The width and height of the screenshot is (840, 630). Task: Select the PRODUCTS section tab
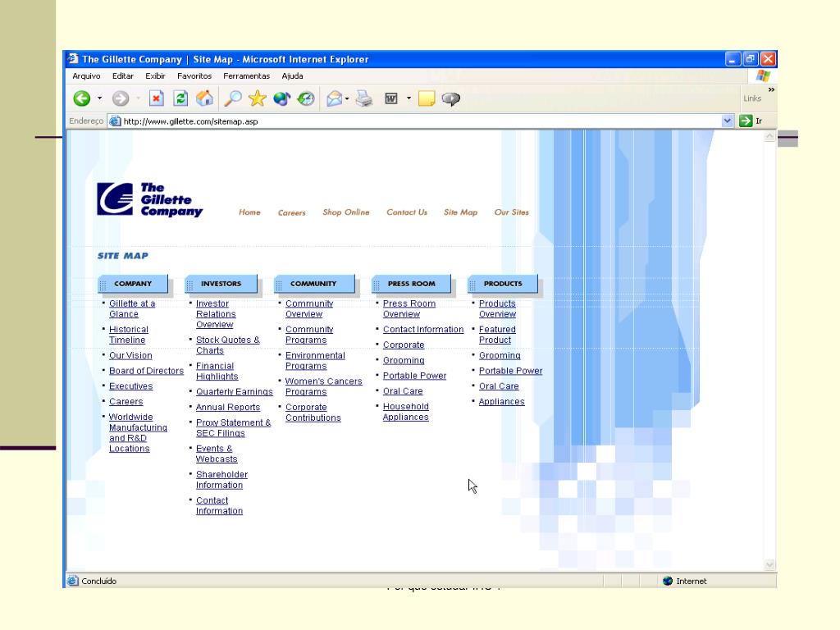503,284
